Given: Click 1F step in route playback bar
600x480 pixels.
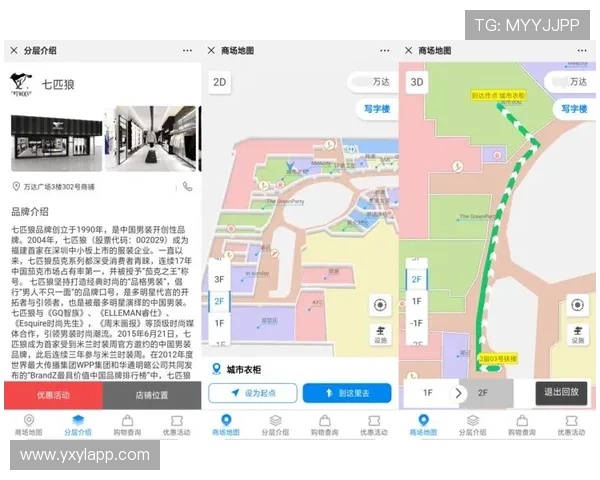Looking at the screenshot, I should [x=428, y=393].
